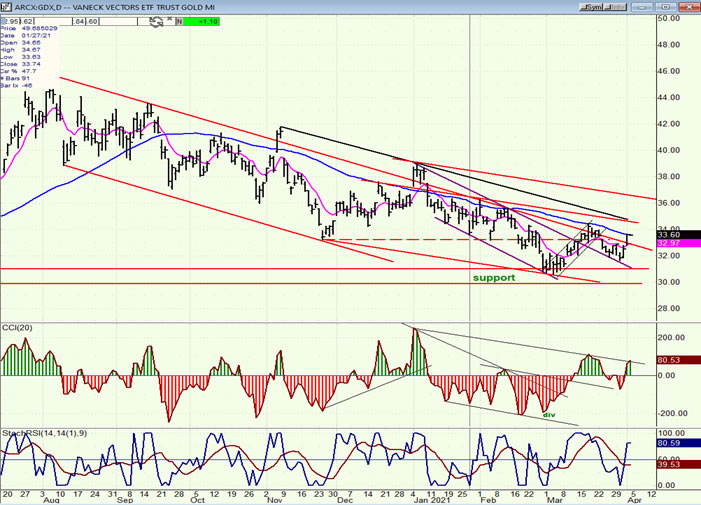Click the green div annotation in CCI panel
The width and height of the screenshot is (701, 505).
[548, 413]
